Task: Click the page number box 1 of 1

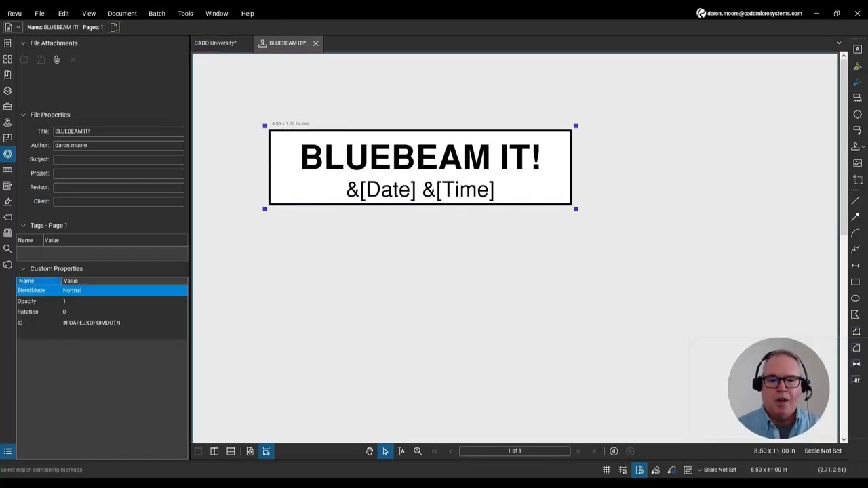Action: point(515,451)
